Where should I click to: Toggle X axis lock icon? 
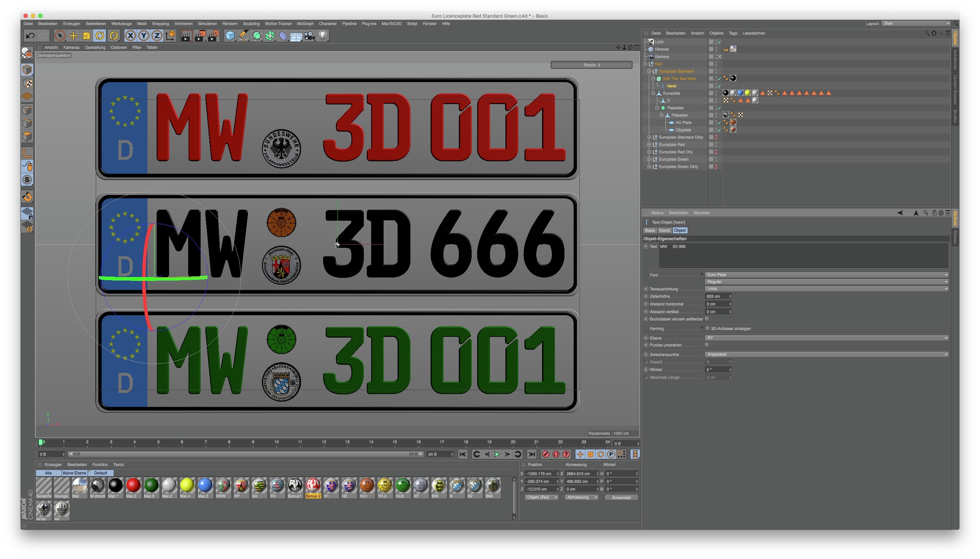[x=130, y=36]
